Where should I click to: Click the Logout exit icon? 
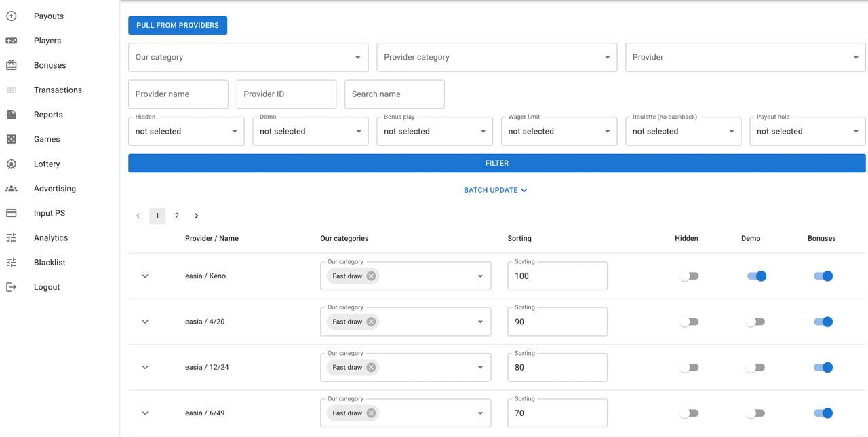12,287
